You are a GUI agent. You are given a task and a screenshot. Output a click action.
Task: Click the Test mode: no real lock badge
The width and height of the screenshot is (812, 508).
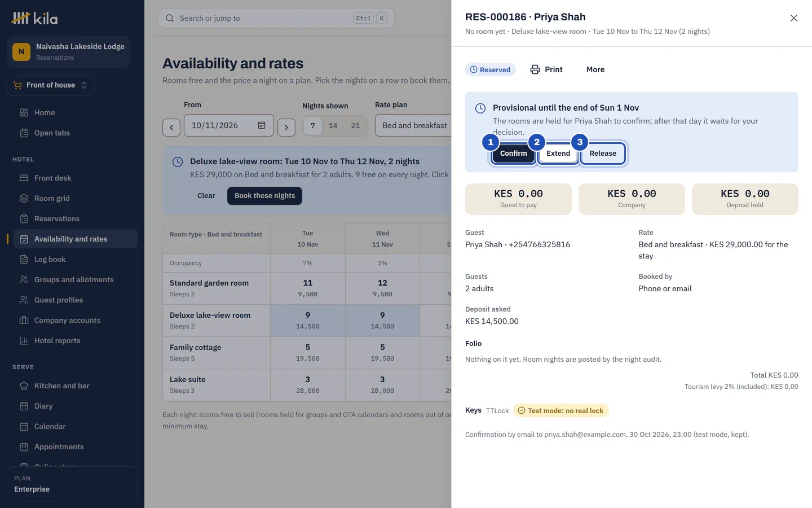click(561, 410)
